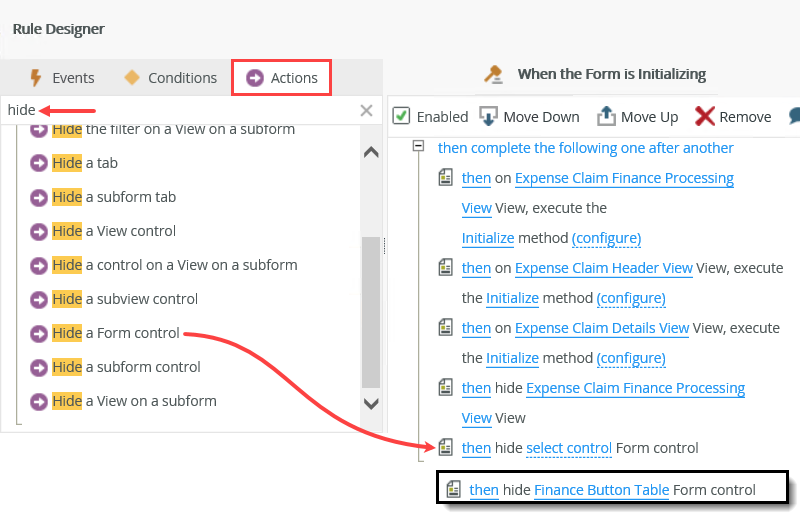Click the Finance Button Table link
The height and width of the screenshot is (521, 800).
601,489
